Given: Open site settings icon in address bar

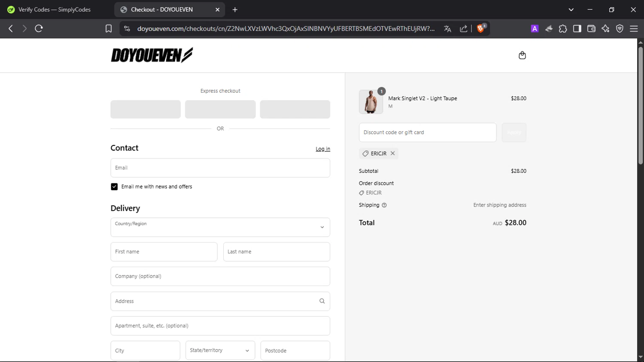Looking at the screenshot, I should [127, 29].
